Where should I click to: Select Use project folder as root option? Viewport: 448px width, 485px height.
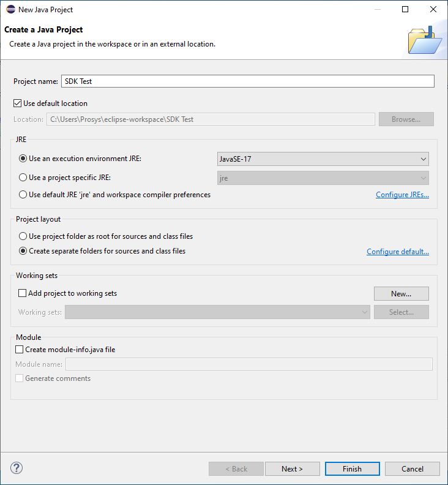23,236
